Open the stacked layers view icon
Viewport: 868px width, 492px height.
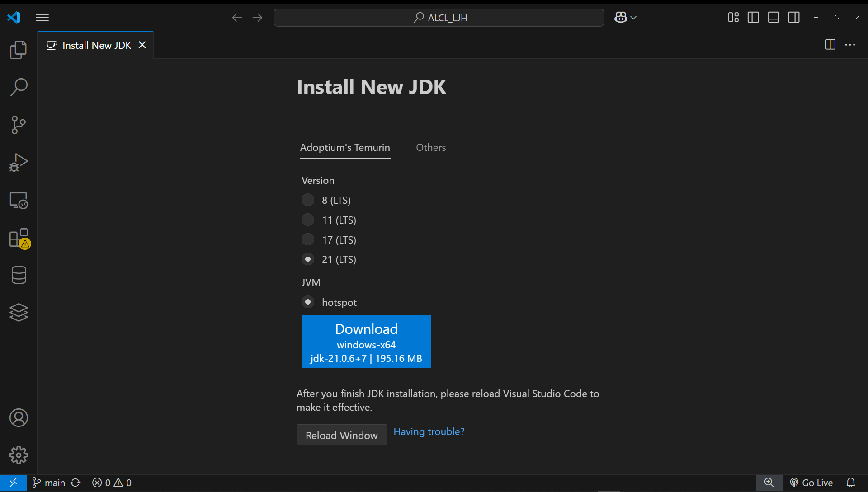coord(19,312)
